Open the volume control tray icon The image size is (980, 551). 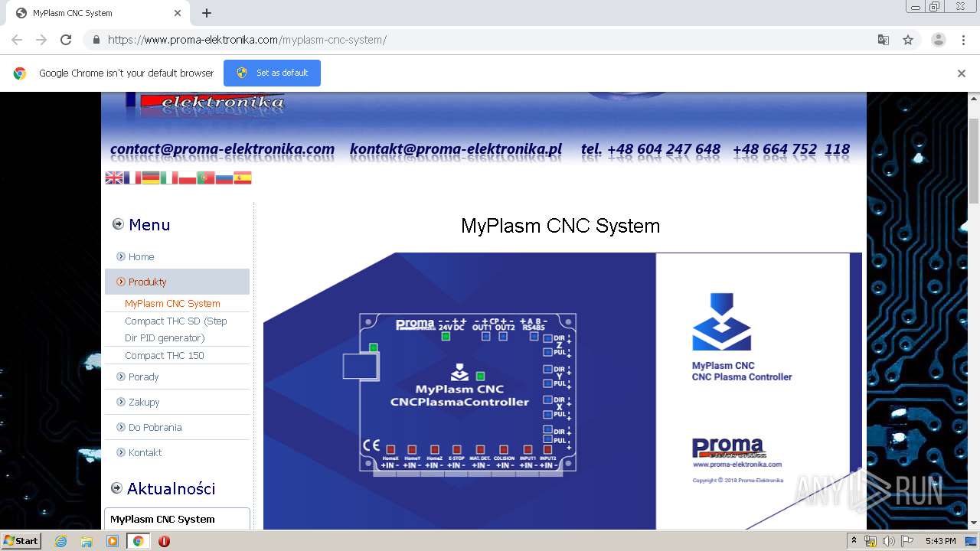tap(888, 541)
